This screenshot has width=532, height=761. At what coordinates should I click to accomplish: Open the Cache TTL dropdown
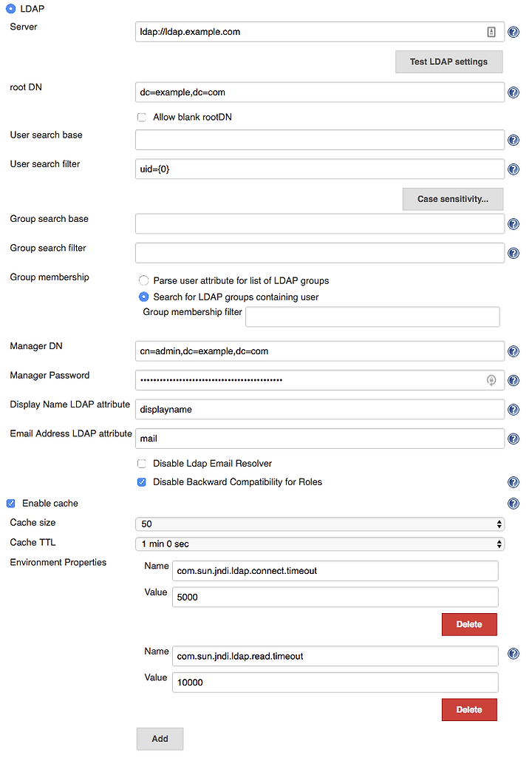[x=320, y=544]
